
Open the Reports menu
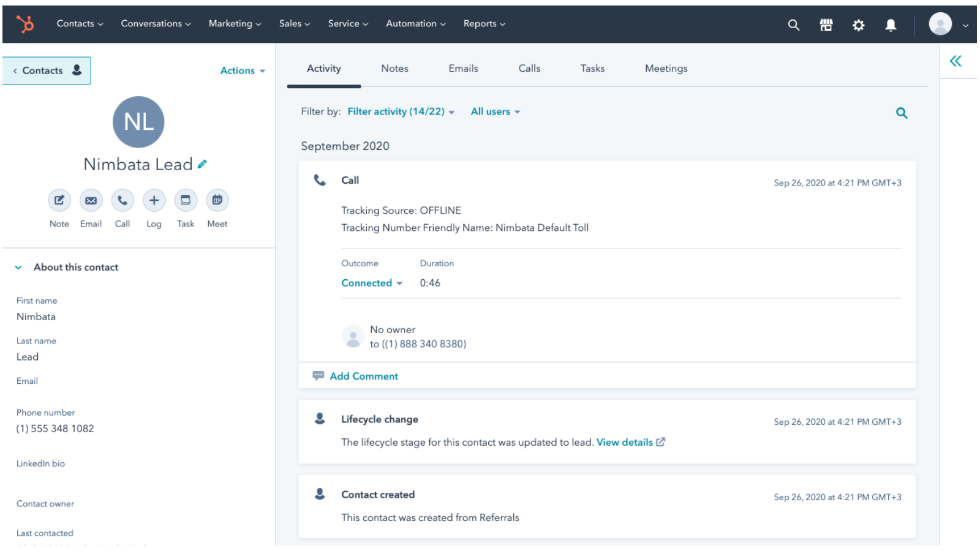484,24
